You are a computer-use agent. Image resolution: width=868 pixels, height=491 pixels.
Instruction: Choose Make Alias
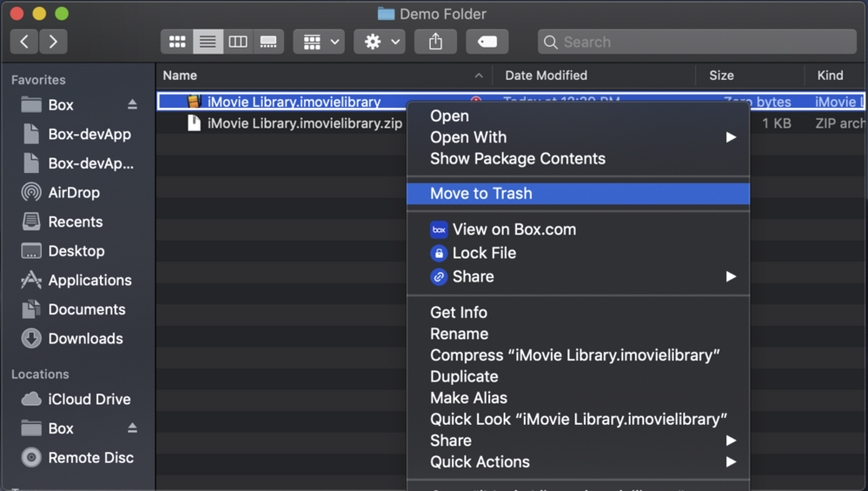click(578, 398)
